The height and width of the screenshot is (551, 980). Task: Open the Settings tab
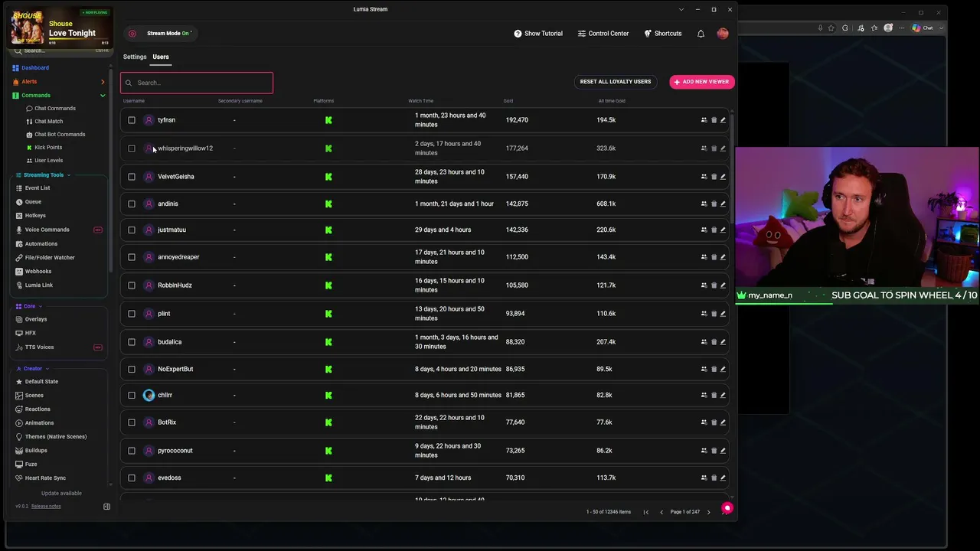tap(135, 57)
